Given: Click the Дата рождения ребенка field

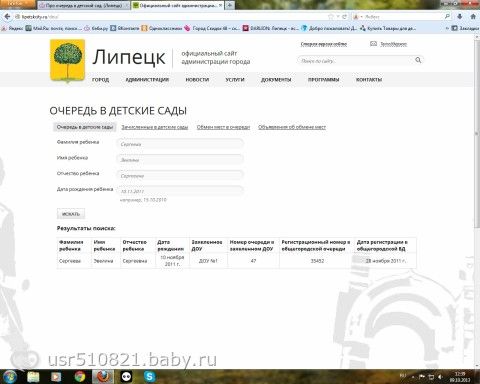Looking at the screenshot, I should (x=180, y=191).
